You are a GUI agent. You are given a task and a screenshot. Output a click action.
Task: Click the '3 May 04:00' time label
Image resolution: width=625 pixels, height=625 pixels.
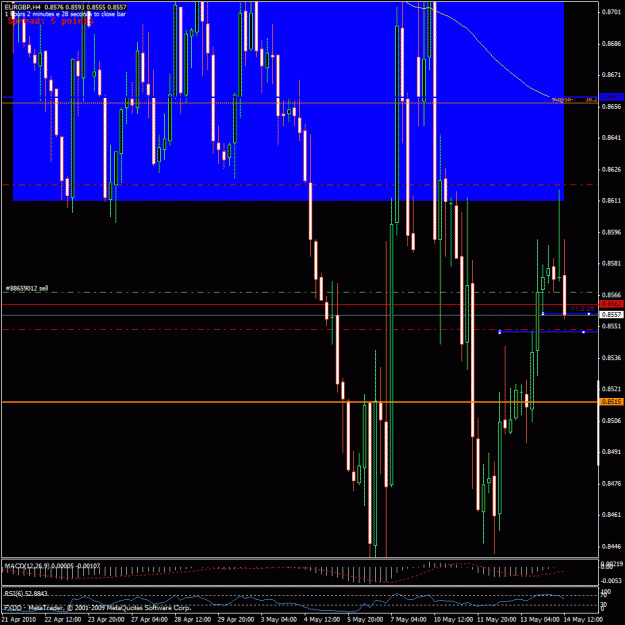point(279,620)
